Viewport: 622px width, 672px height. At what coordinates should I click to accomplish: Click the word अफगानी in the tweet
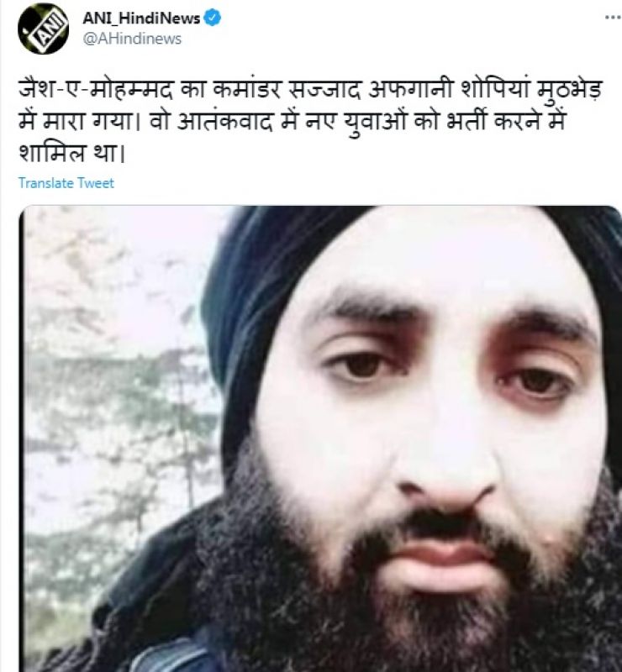[410, 91]
